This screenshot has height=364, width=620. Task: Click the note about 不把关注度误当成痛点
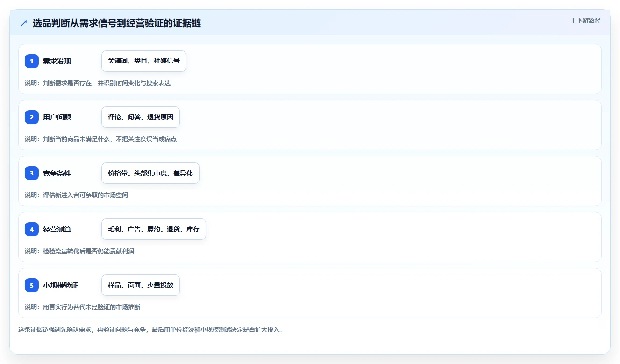click(x=101, y=139)
